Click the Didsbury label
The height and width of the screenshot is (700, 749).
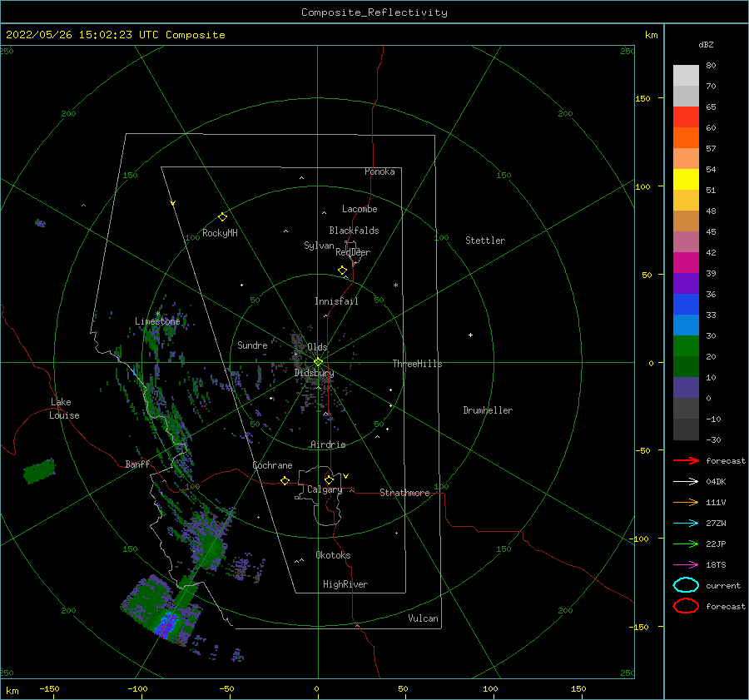tap(315, 373)
